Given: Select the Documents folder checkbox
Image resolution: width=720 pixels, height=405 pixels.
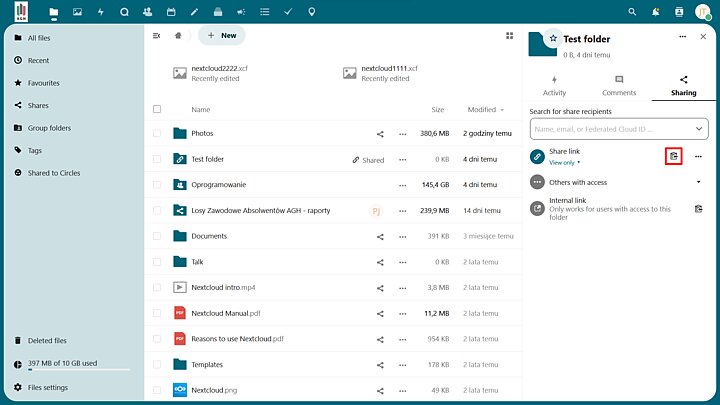Looking at the screenshot, I should click(157, 236).
